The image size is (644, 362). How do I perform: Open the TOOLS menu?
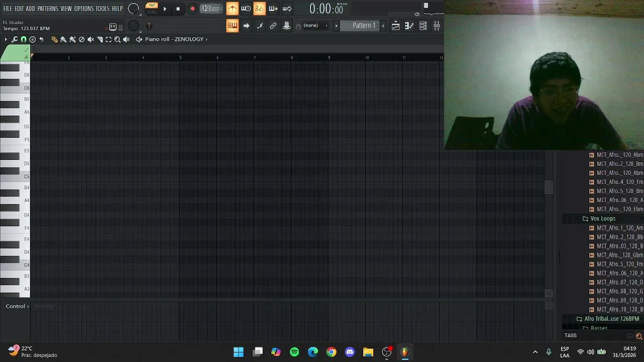103,9
